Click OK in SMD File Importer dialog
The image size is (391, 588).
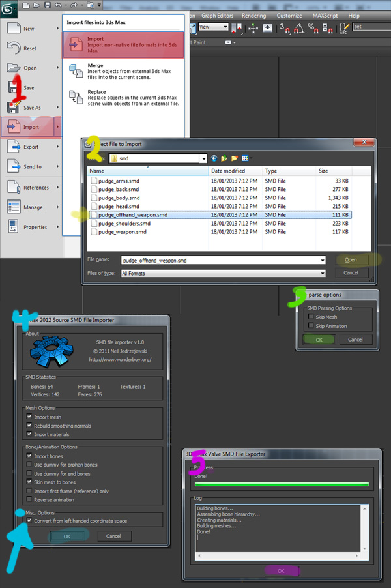point(67,537)
